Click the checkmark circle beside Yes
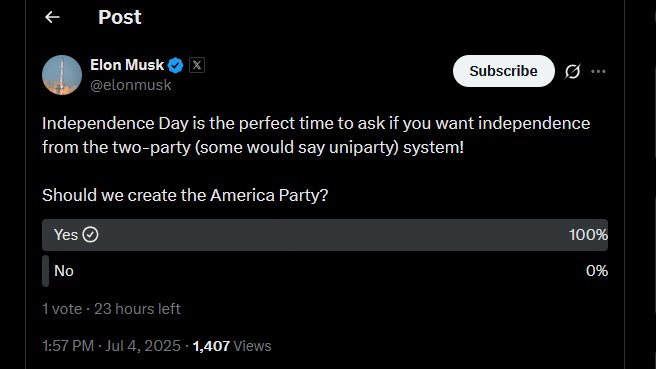656x369 pixels. pyautogui.click(x=90, y=235)
